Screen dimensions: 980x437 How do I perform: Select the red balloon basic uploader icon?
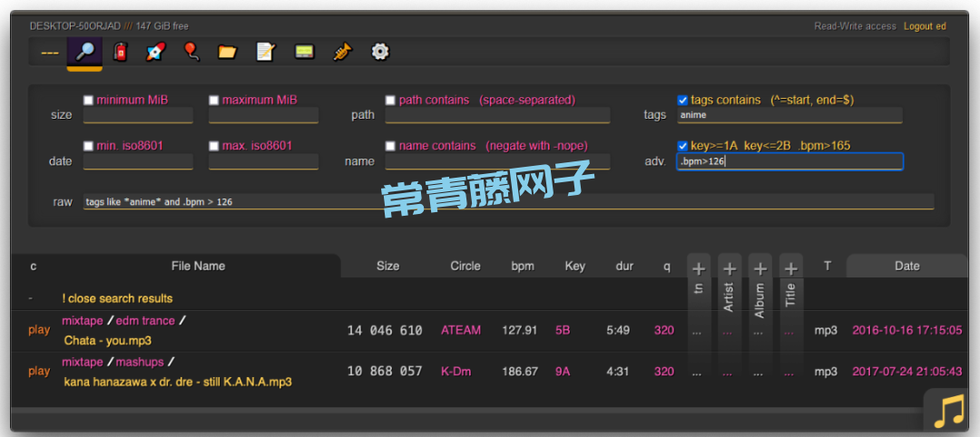tap(191, 53)
